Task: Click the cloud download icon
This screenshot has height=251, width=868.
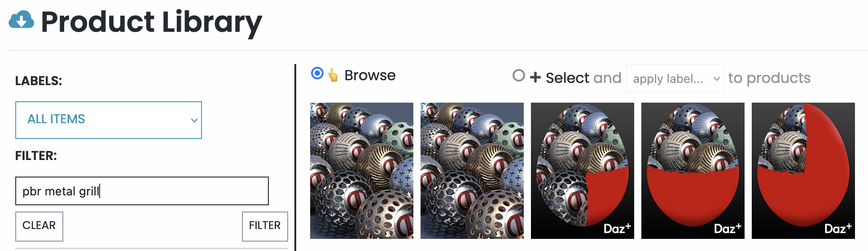Action: 21,20
